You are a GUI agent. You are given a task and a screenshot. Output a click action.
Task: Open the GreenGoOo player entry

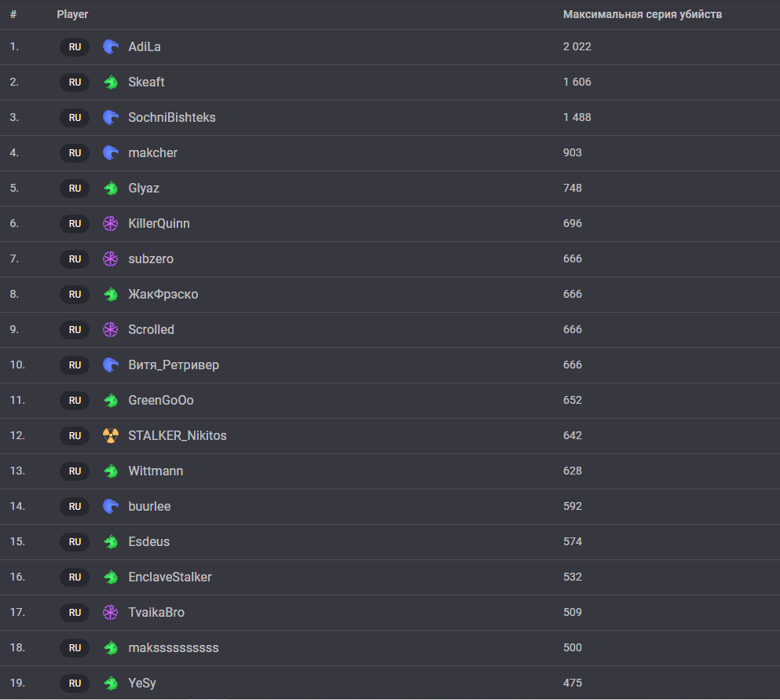(160, 401)
